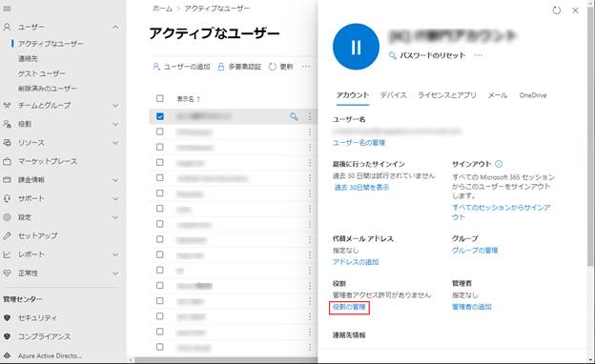The height and width of the screenshot is (364, 595).
Task: Click the 多要素認証 lock icon
Action: (x=221, y=67)
